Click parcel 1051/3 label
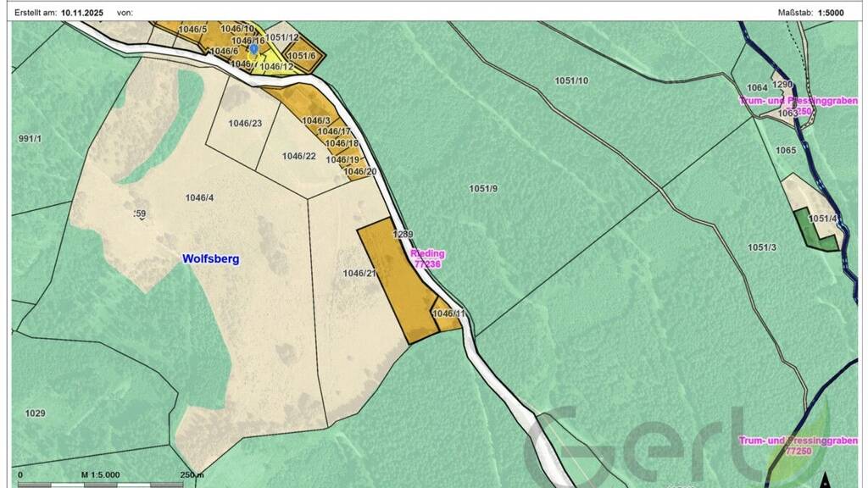The width and height of the screenshot is (868, 488). 761,247
